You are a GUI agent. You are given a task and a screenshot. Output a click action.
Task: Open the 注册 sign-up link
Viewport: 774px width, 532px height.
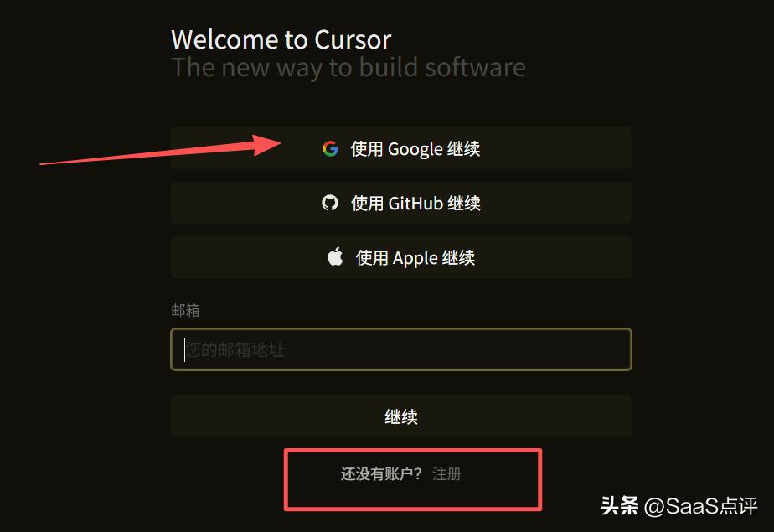click(x=446, y=474)
